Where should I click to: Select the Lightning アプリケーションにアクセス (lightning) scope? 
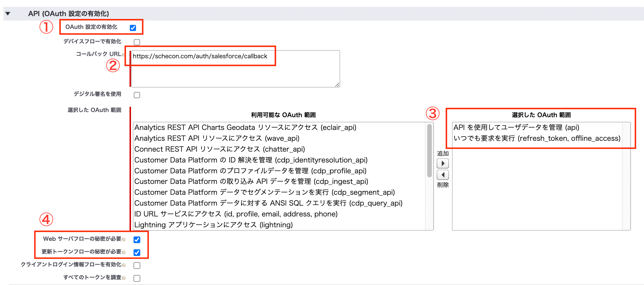(x=213, y=225)
